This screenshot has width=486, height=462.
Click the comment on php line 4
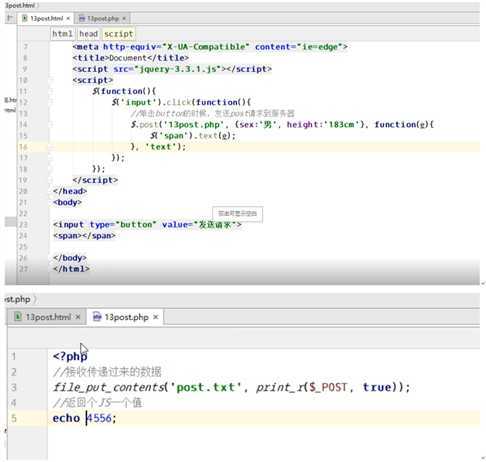point(97,403)
